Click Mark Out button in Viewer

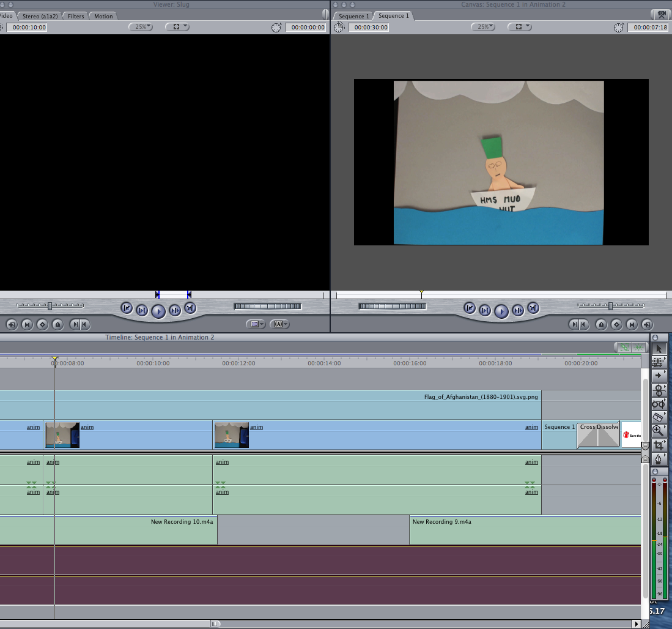85,324
